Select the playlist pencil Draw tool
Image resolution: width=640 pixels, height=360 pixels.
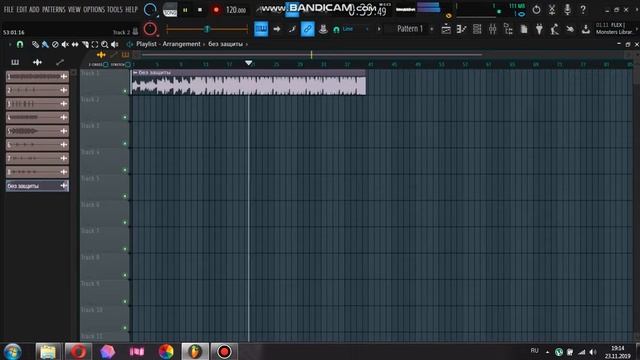[36, 44]
